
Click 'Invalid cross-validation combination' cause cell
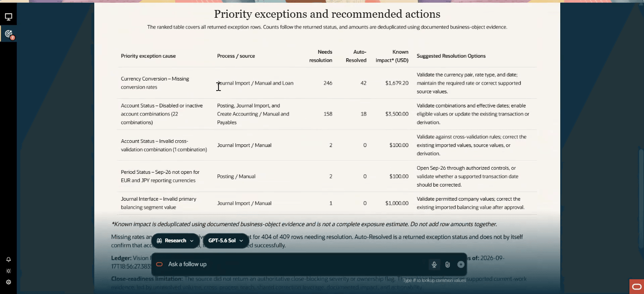[x=164, y=145]
